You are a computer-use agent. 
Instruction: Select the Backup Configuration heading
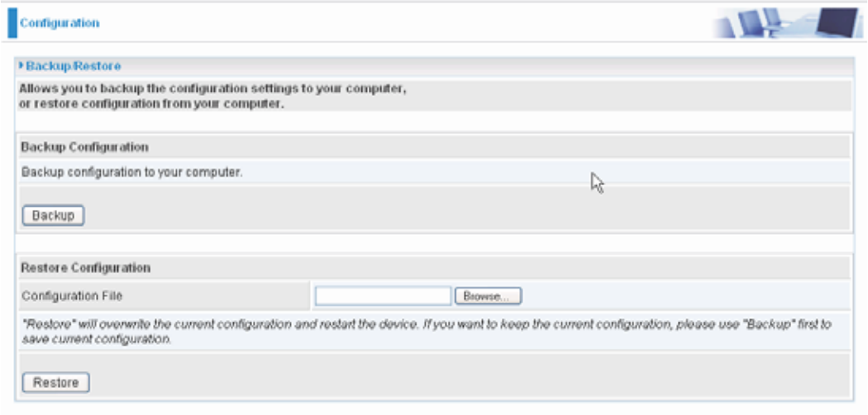click(84, 147)
